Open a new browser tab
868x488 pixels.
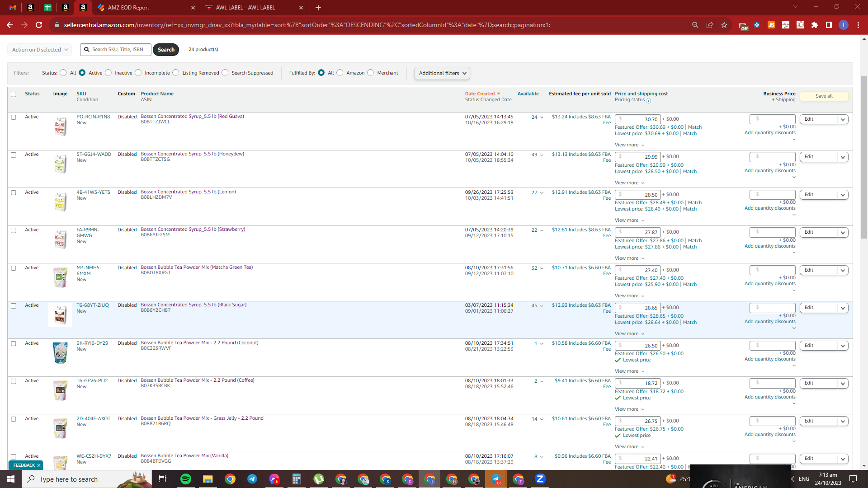coord(318,8)
